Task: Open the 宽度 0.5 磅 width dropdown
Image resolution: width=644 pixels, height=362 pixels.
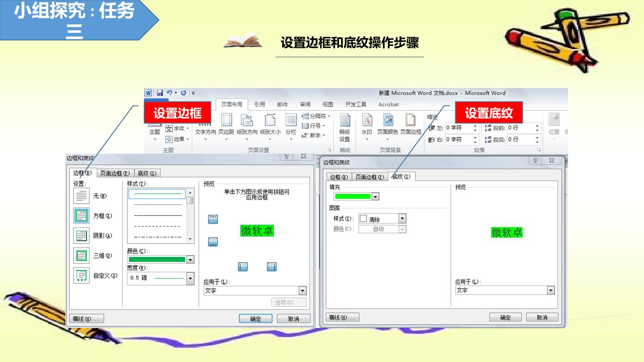Action: pos(190,278)
